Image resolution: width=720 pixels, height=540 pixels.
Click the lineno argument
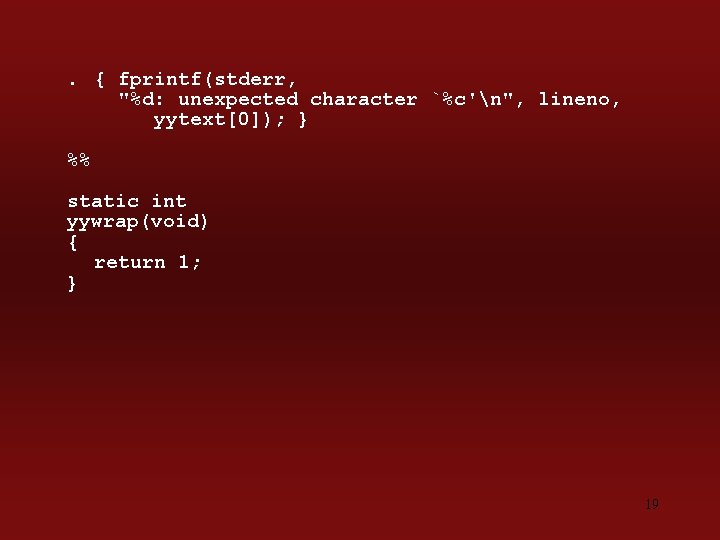[579, 99]
